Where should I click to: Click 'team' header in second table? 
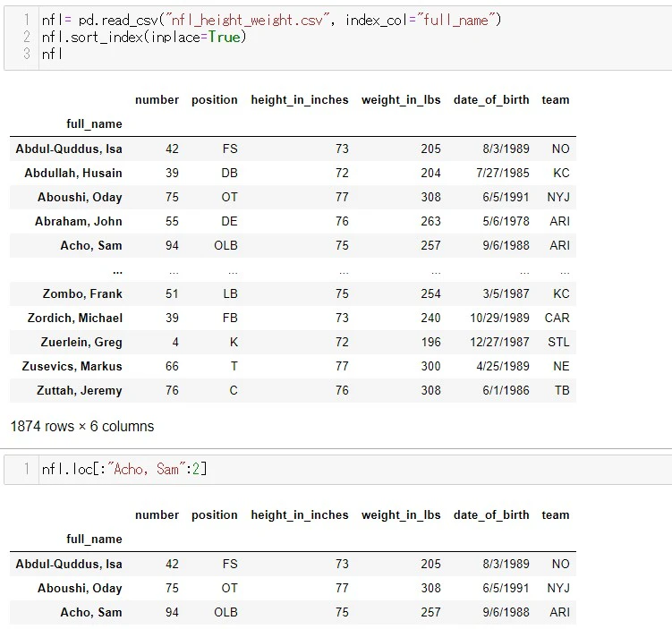[x=556, y=515]
